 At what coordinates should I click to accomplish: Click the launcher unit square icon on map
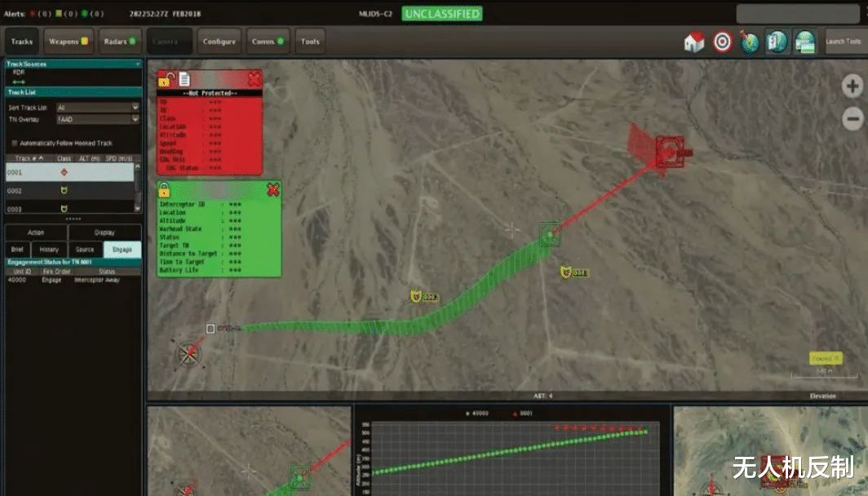tap(210, 329)
